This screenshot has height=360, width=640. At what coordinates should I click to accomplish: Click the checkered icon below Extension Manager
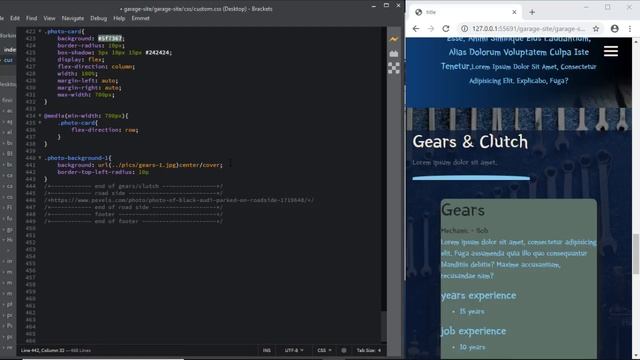pyautogui.click(x=393, y=68)
